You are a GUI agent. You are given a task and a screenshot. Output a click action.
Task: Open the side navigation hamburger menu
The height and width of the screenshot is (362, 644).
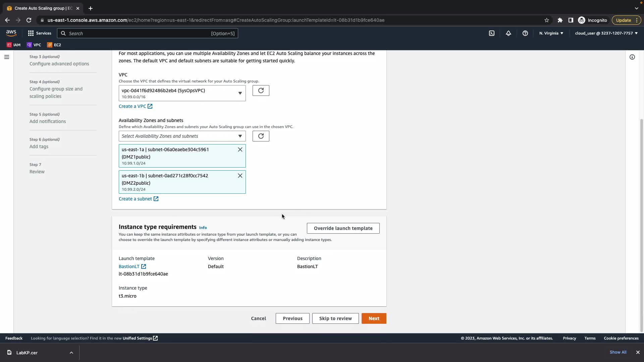tap(6, 57)
